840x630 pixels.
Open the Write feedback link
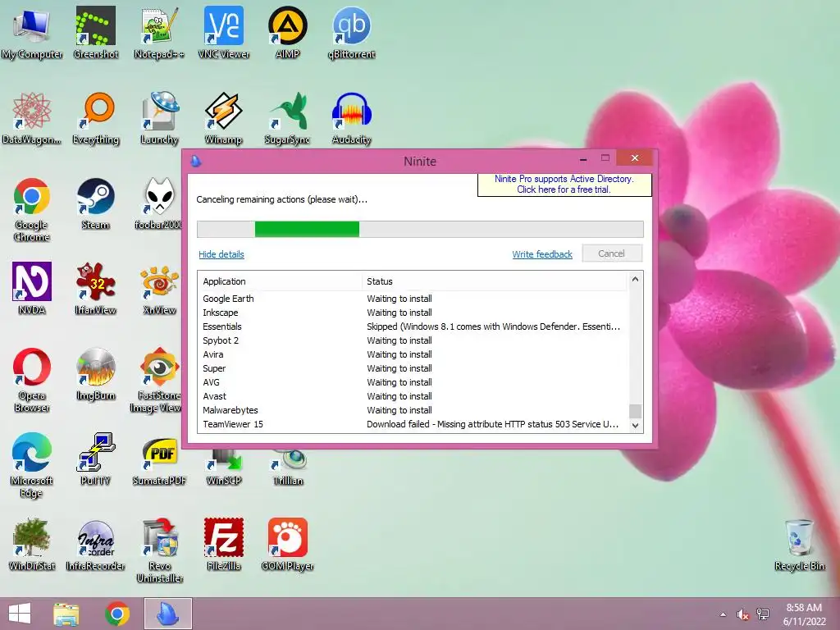pyautogui.click(x=542, y=254)
